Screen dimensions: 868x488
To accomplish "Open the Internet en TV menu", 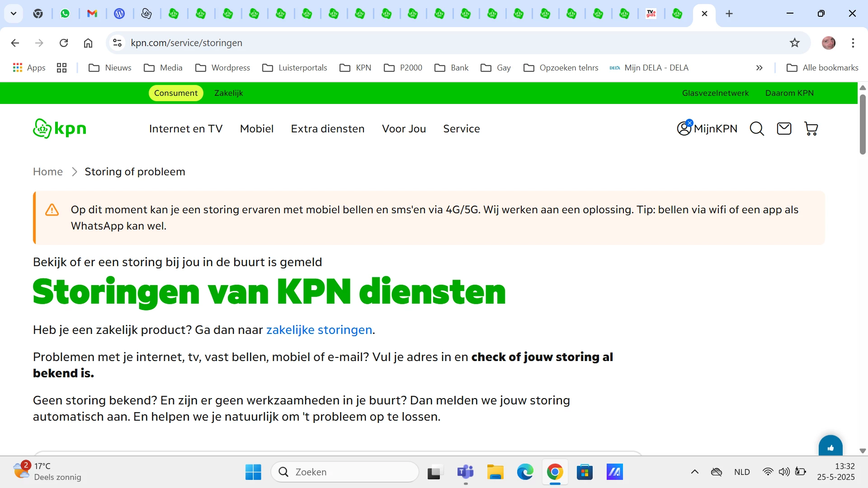I will (x=186, y=129).
